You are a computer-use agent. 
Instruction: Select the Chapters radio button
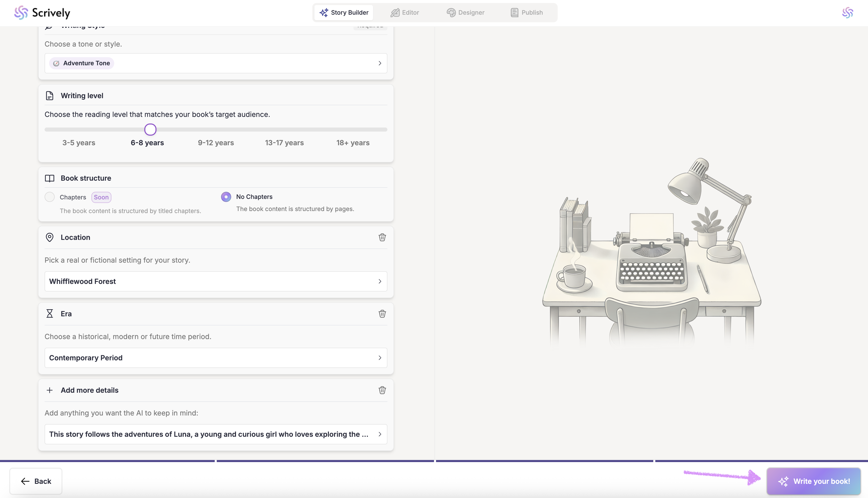50,197
